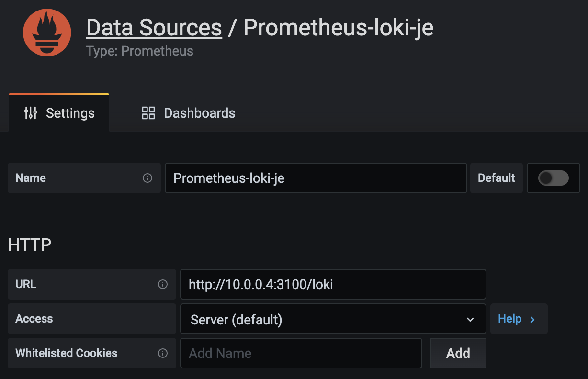Show info tooltip icon for Name field

tap(147, 178)
